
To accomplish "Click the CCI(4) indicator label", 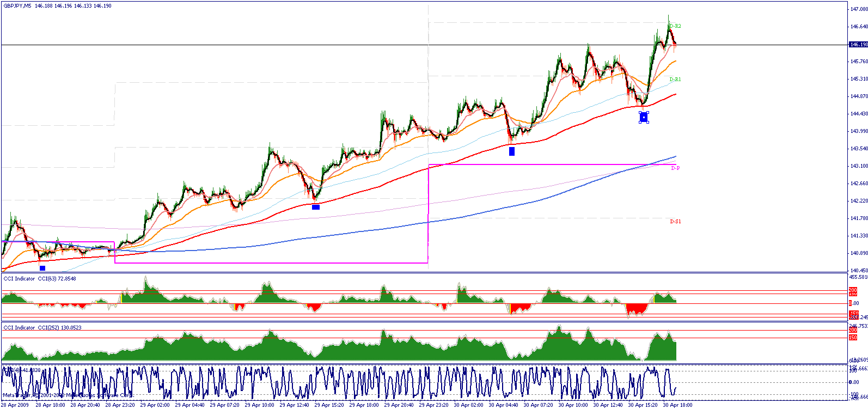I will pos(22,370).
